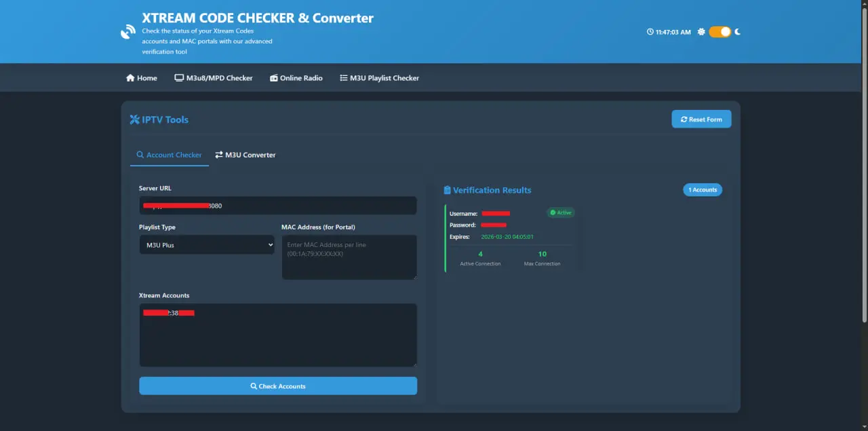
Task: Click the Xtream Accounts label
Action: coord(164,295)
